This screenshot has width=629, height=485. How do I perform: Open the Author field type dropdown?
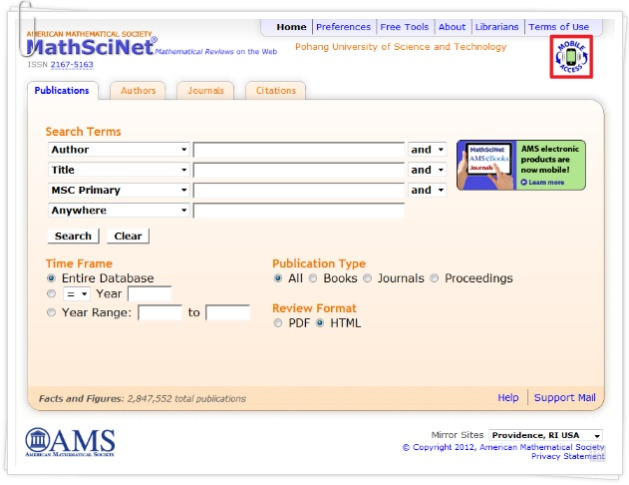click(x=119, y=149)
